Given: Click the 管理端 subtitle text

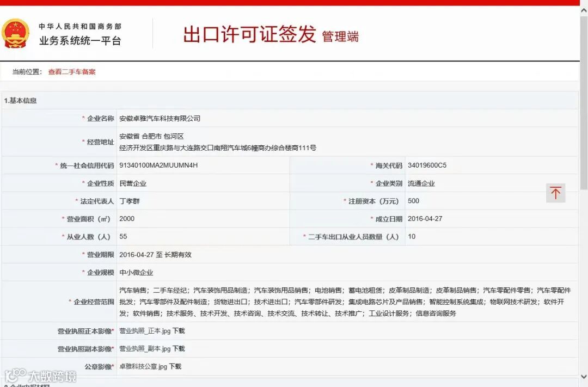Looking at the screenshot, I should click(x=340, y=37).
